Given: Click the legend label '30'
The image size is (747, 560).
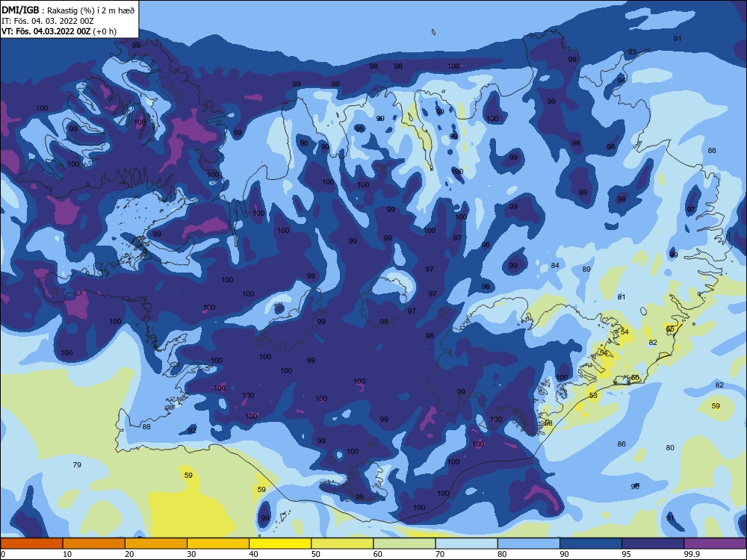Looking at the screenshot, I should point(191,554).
